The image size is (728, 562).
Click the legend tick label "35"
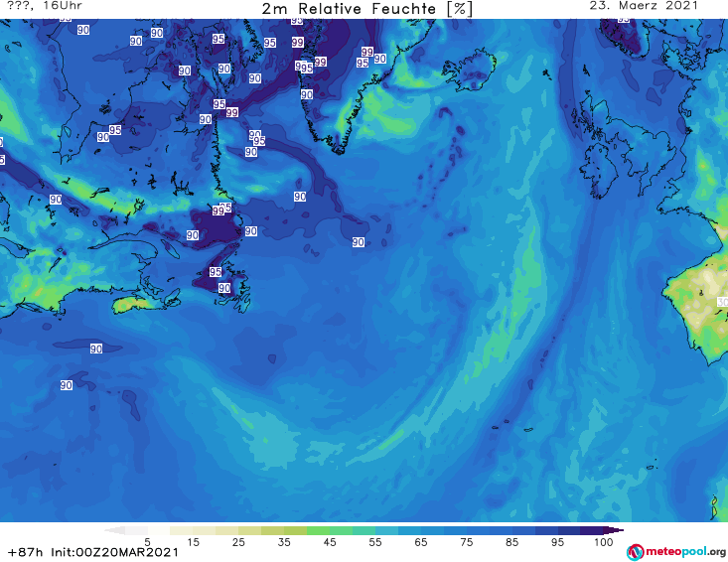pyautogui.click(x=284, y=542)
